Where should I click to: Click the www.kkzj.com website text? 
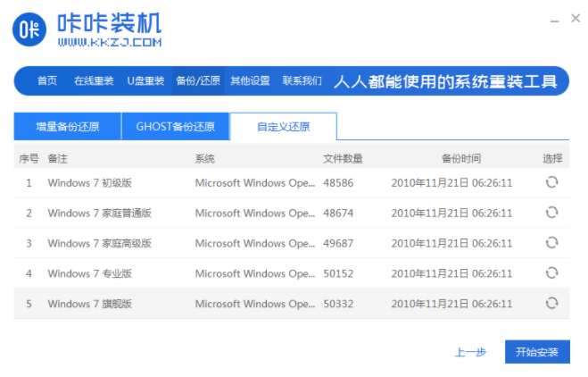pyautogui.click(x=110, y=42)
